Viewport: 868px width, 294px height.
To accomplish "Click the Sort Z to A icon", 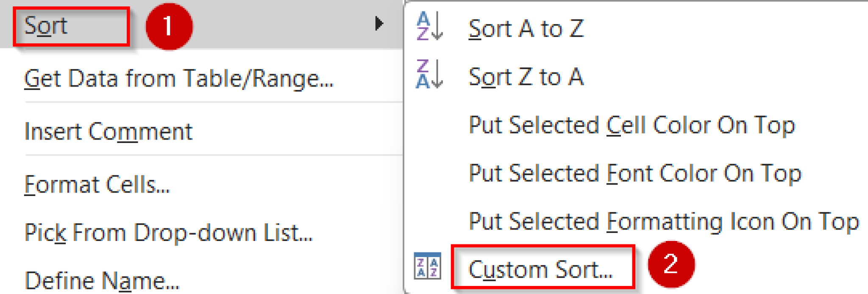I will (429, 74).
